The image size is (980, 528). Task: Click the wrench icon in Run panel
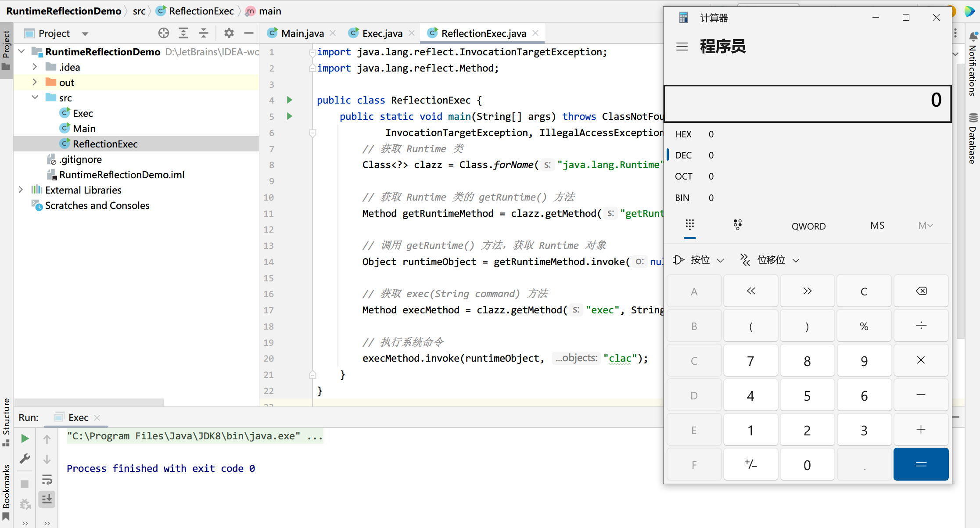point(25,459)
